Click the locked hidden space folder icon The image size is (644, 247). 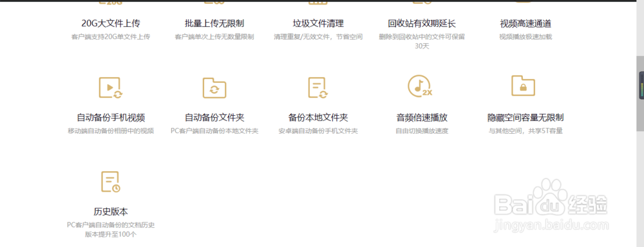pyautogui.click(x=523, y=86)
